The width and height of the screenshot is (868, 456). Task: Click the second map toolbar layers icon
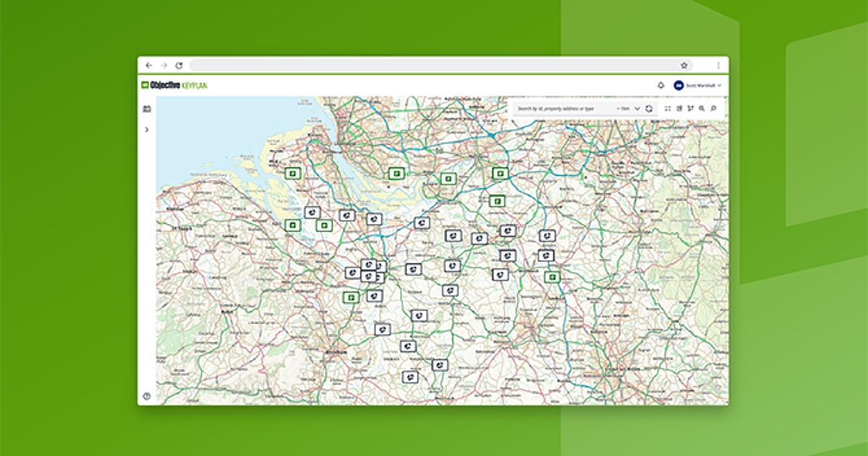(679, 109)
